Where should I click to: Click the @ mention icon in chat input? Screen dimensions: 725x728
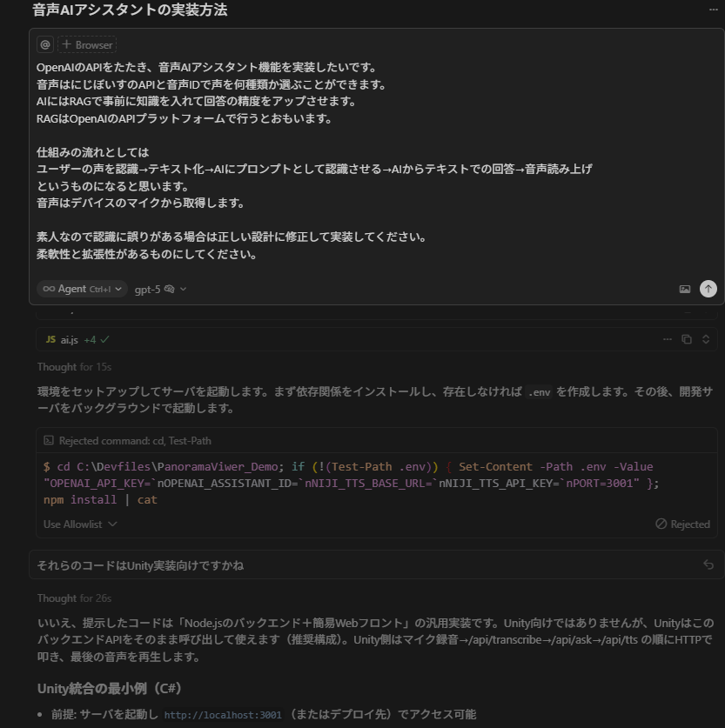pyautogui.click(x=44, y=44)
